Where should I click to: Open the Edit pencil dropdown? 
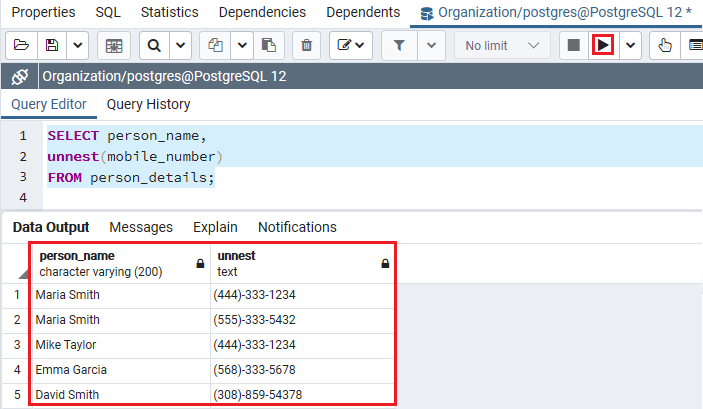(351, 45)
